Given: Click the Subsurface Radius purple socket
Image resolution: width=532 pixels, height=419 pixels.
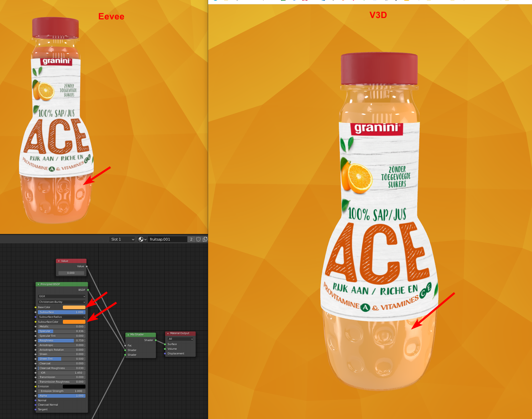Looking at the screenshot, I should 36,317.
